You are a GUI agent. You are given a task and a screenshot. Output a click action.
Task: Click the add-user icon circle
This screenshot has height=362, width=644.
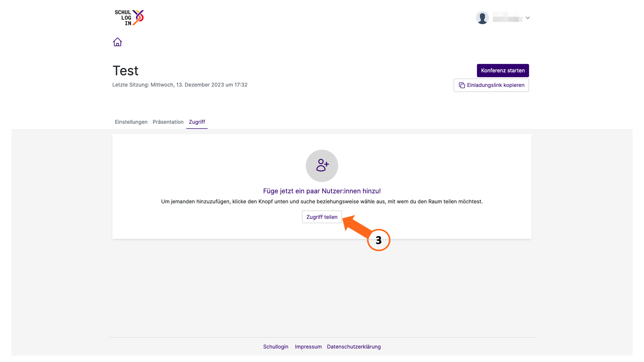point(322,166)
